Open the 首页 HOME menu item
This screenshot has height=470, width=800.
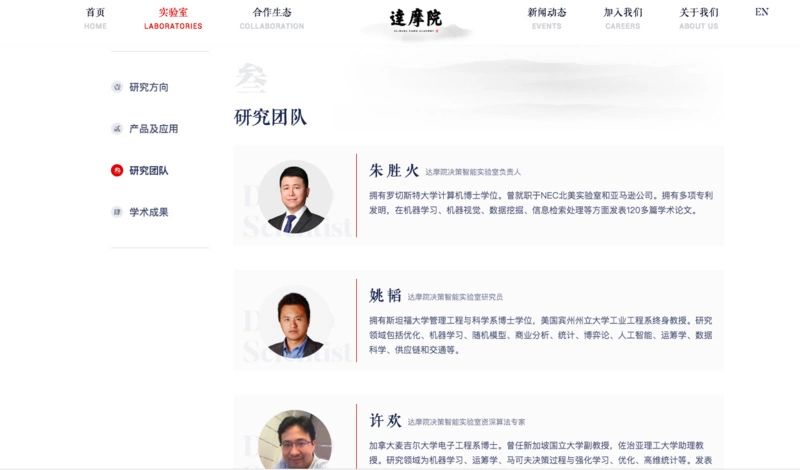[x=95, y=18]
